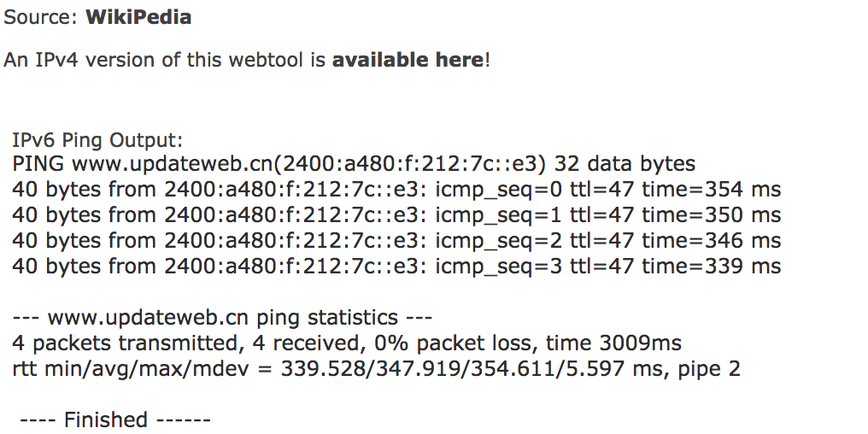Click the icmp_seq=1 text in reply line
Viewport: 868px width, 434px height.
point(496,215)
